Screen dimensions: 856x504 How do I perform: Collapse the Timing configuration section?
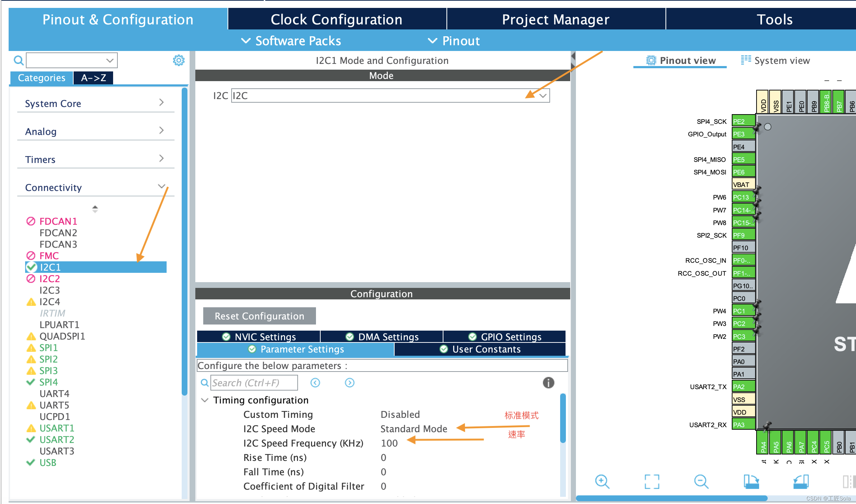click(x=205, y=400)
